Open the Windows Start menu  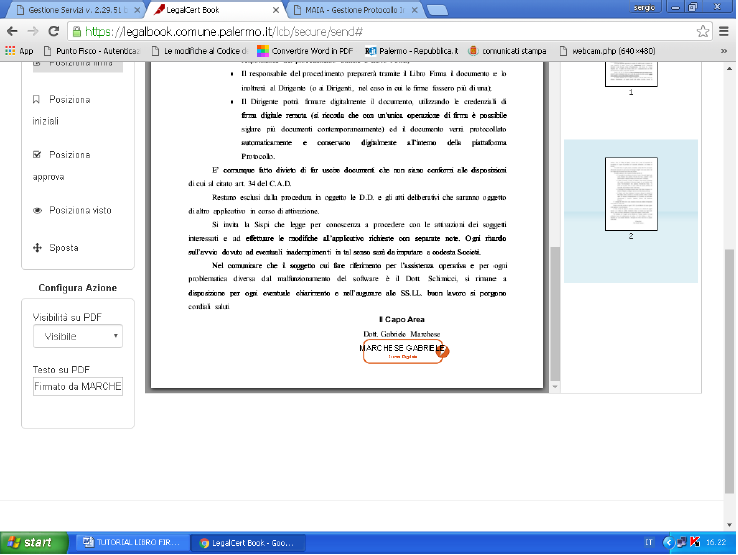(x=34, y=542)
